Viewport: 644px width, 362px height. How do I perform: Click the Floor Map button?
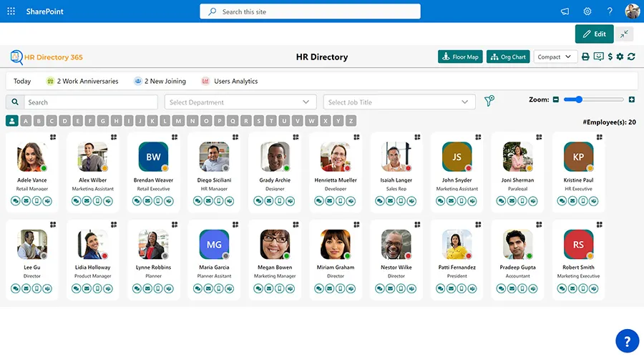pos(460,57)
